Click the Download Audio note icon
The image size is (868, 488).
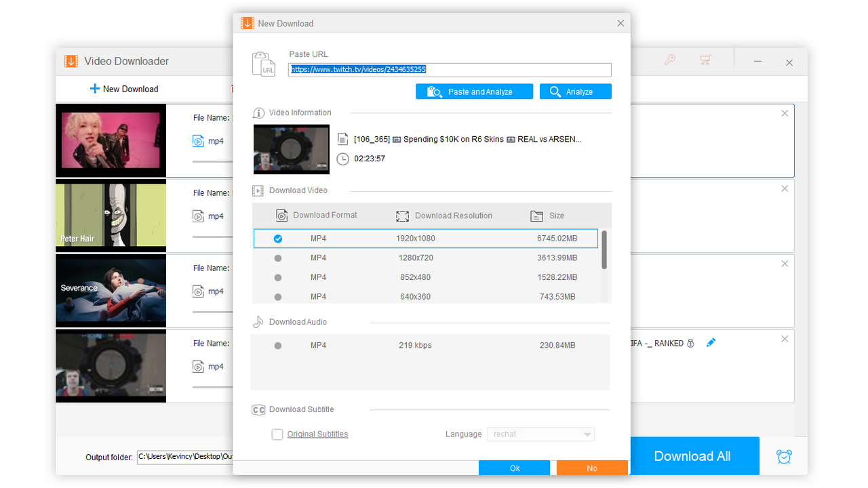[258, 321]
